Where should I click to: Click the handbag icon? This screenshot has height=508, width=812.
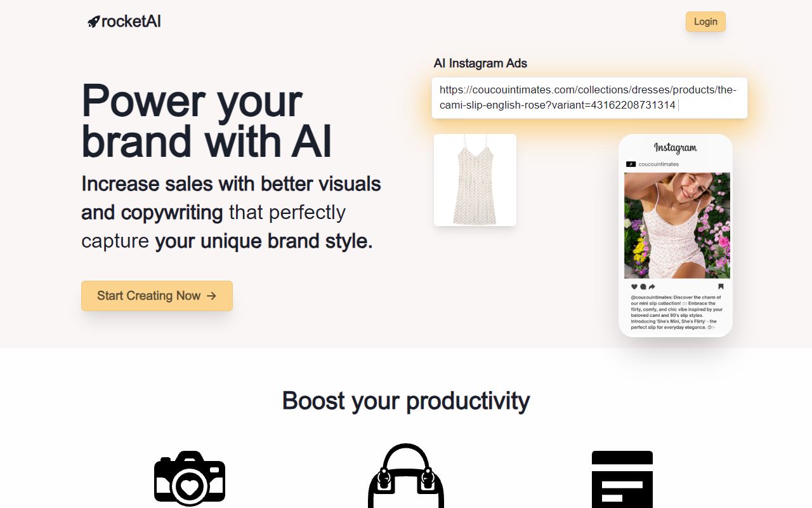[406, 476]
